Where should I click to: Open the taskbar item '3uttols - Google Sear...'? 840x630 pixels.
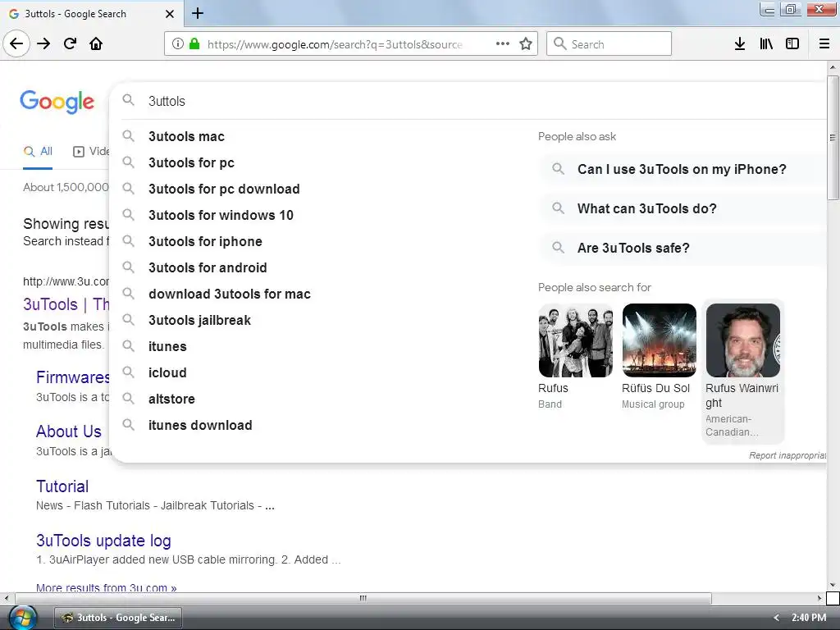pyautogui.click(x=118, y=618)
